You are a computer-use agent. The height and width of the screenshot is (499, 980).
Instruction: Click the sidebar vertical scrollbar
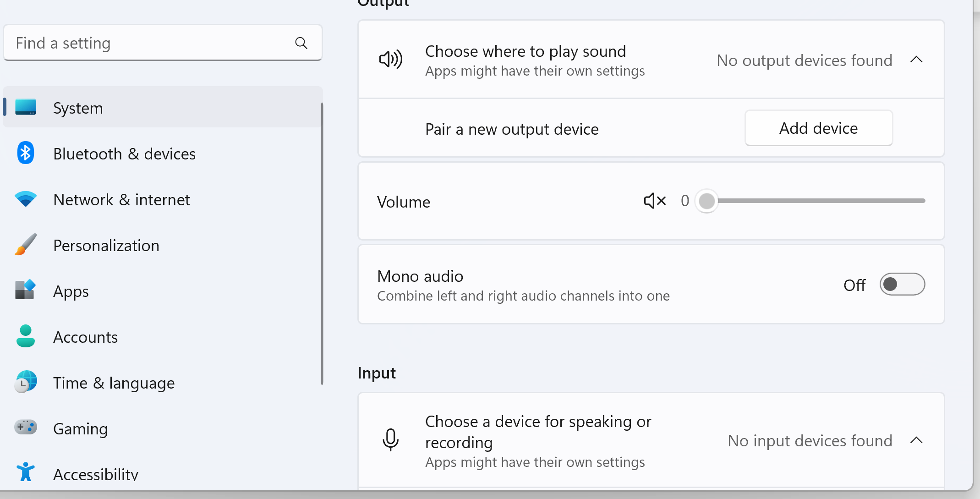coord(322,243)
